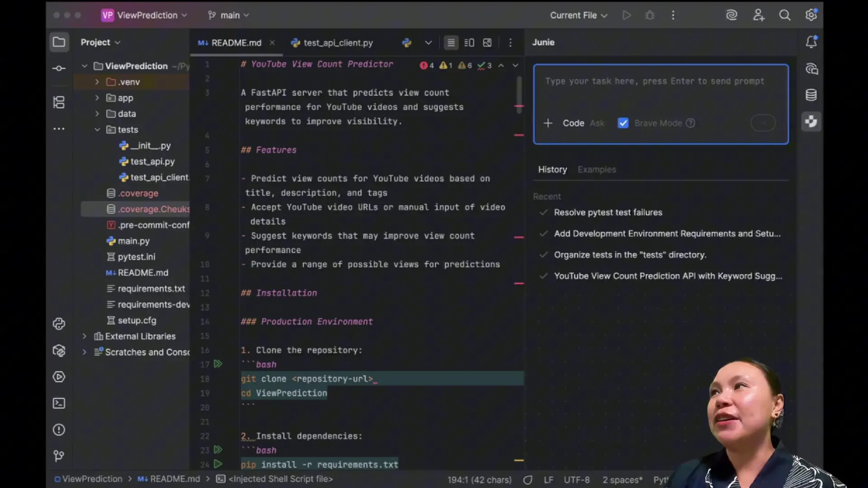Add context with the plus button
868x488 pixels.
(548, 123)
